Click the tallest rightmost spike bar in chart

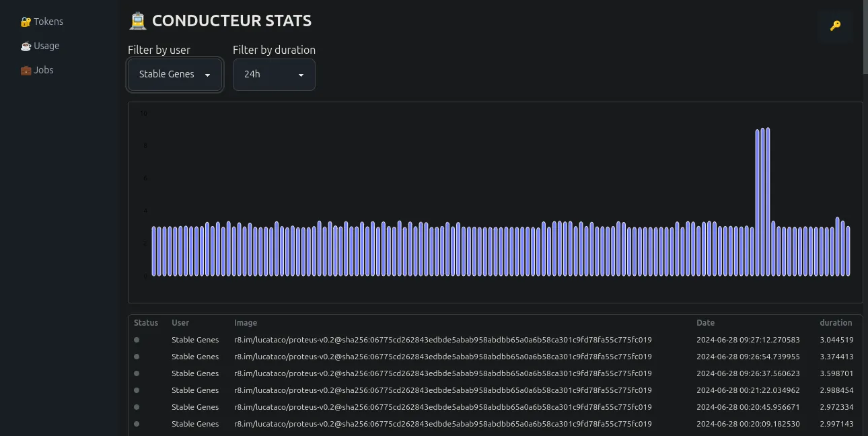[768, 202]
